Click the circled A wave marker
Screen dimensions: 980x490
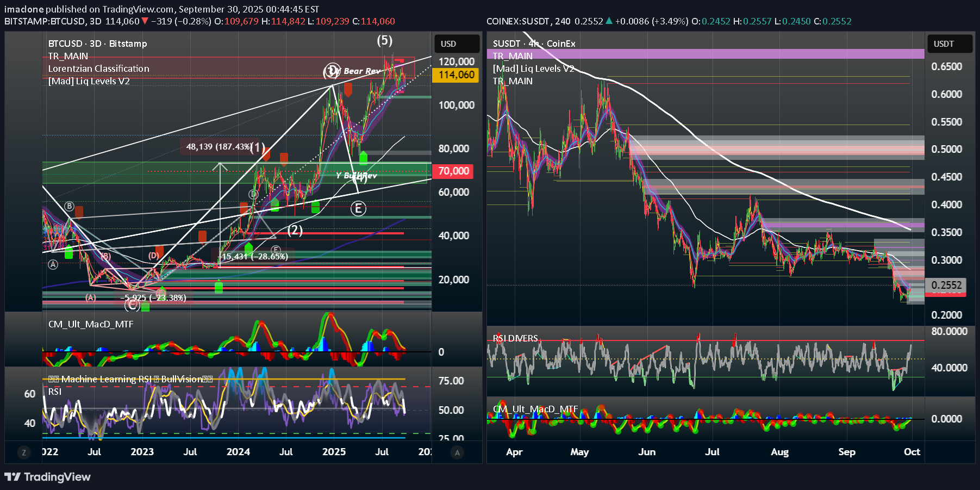coord(53,264)
